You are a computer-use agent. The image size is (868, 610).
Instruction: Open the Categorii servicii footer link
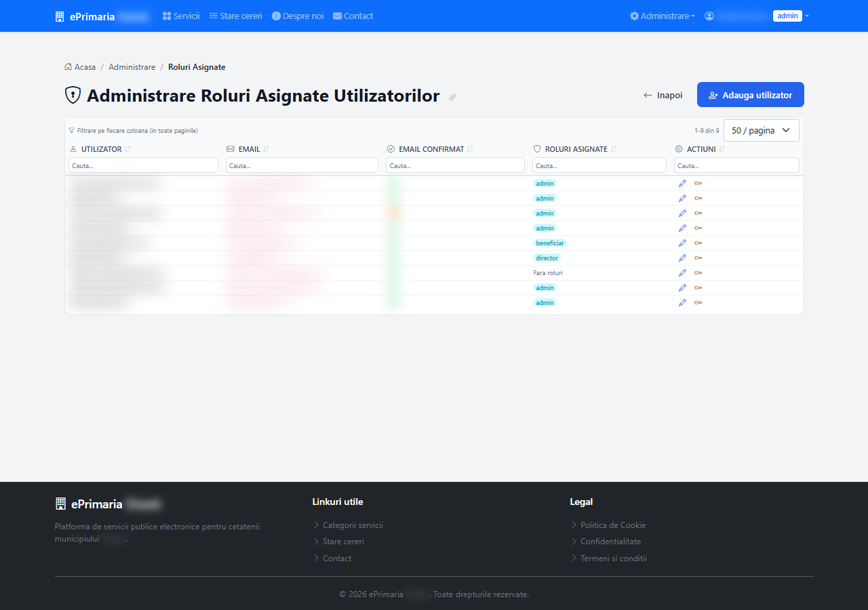coord(353,525)
